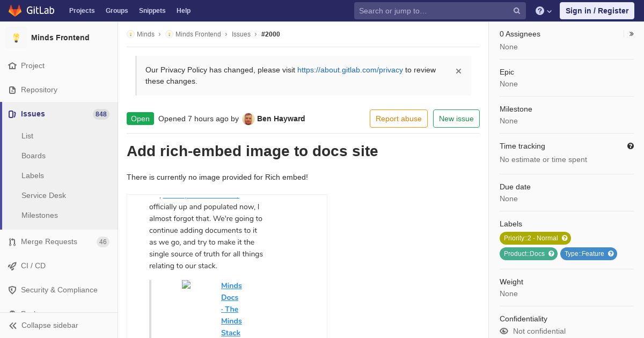This screenshot has width=644, height=338.
Task: Open Security & Compliance section
Action: [x=59, y=290]
